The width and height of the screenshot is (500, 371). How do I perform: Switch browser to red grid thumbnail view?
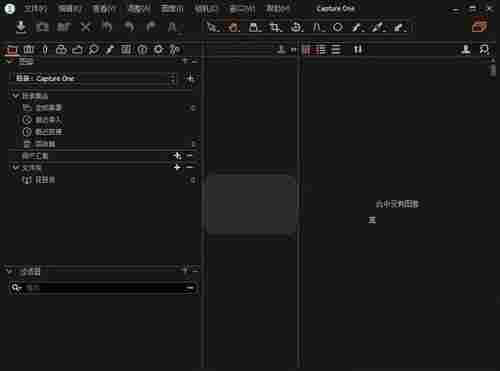pyautogui.click(x=306, y=50)
